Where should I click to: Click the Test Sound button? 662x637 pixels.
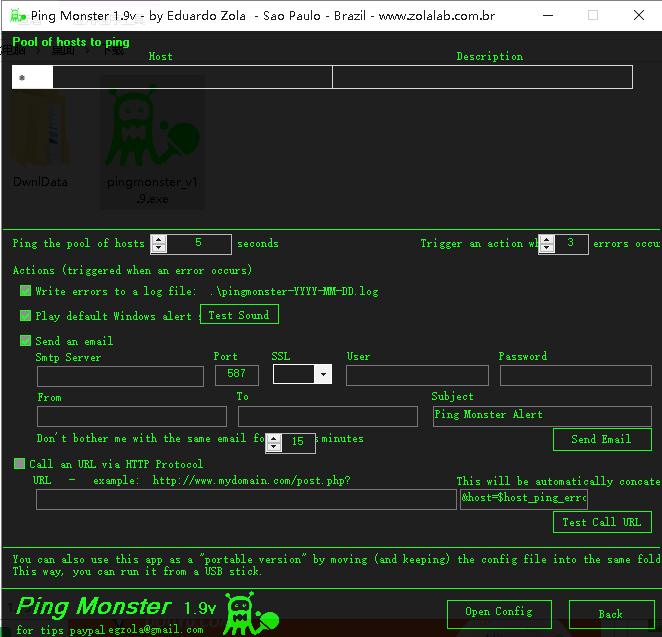coord(239,314)
